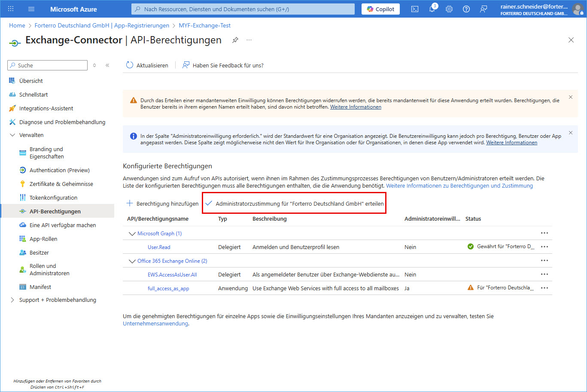587x392 pixels.
Task: Open Schnellstart in the sidebar
Action: point(33,94)
